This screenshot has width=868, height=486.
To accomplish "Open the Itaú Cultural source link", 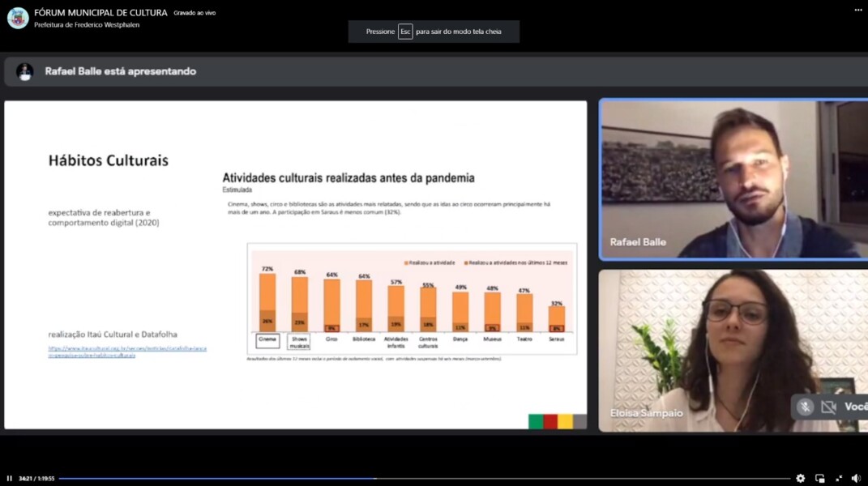I will (127, 352).
